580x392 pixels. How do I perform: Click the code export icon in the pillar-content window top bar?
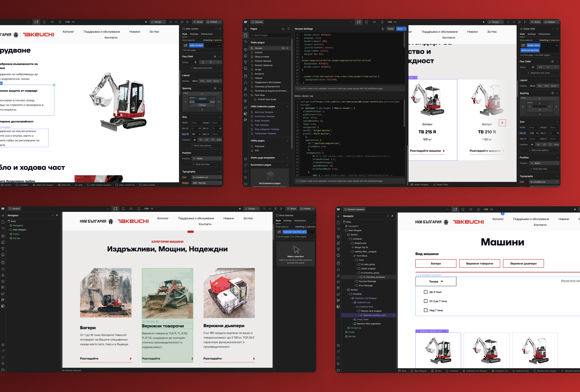[x=176, y=22]
